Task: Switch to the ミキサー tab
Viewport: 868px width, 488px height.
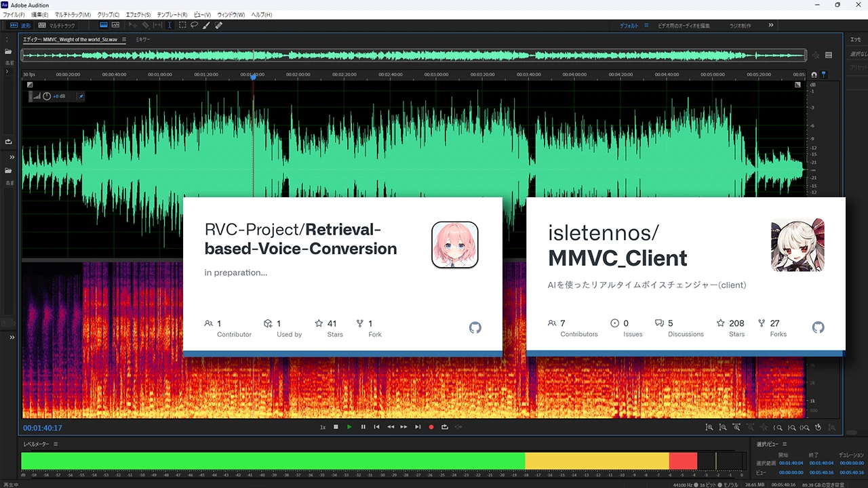Action: tap(142, 39)
